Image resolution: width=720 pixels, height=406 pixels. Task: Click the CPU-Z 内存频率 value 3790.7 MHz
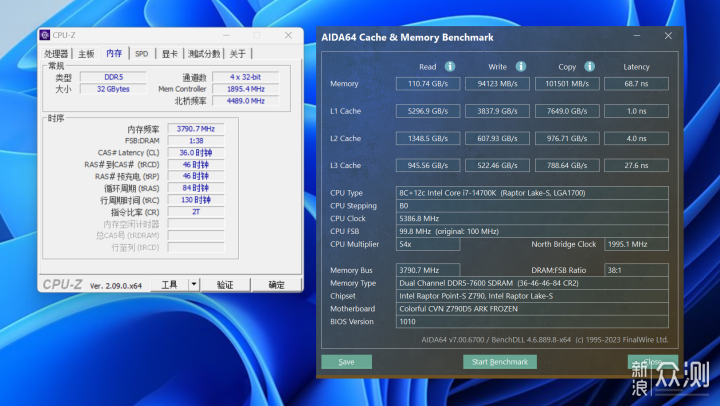click(x=196, y=129)
